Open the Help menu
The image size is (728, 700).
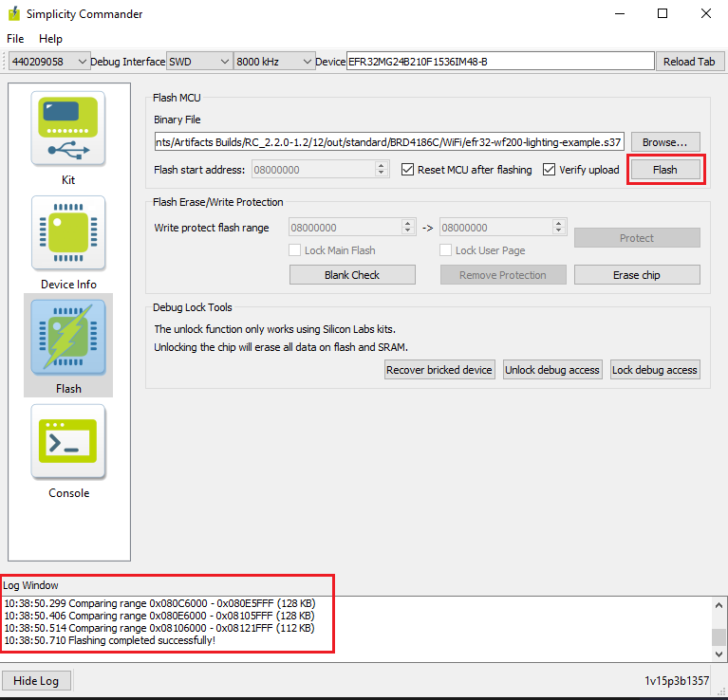coord(50,39)
